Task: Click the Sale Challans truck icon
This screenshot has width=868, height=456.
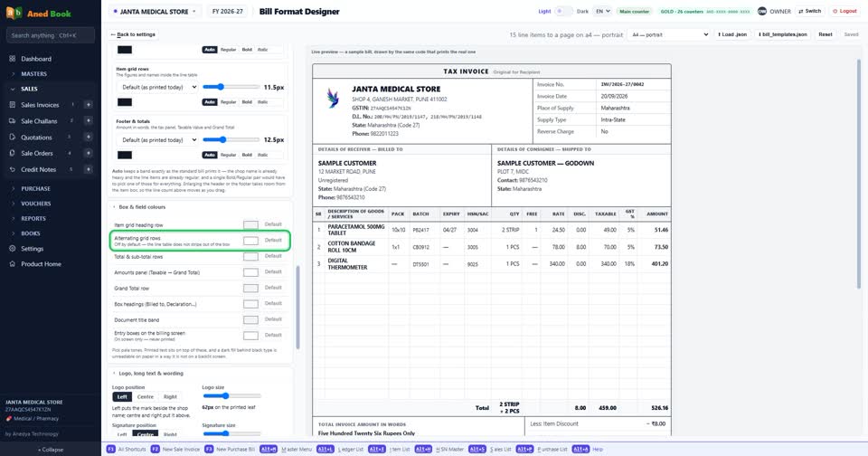Action: click(x=12, y=121)
